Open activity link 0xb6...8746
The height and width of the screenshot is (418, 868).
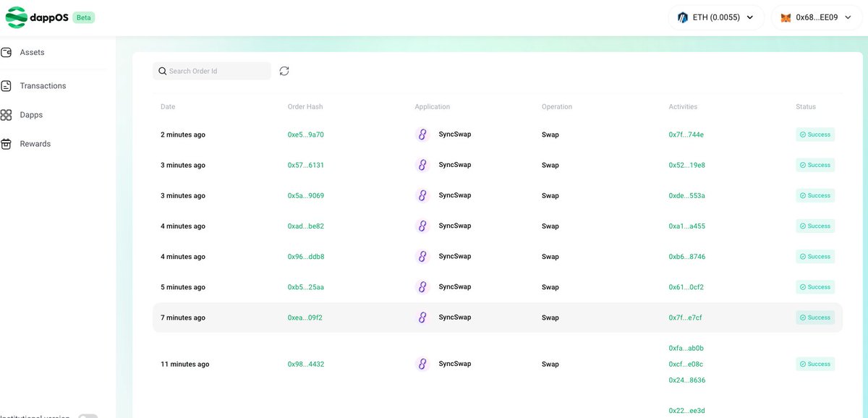[x=687, y=256]
